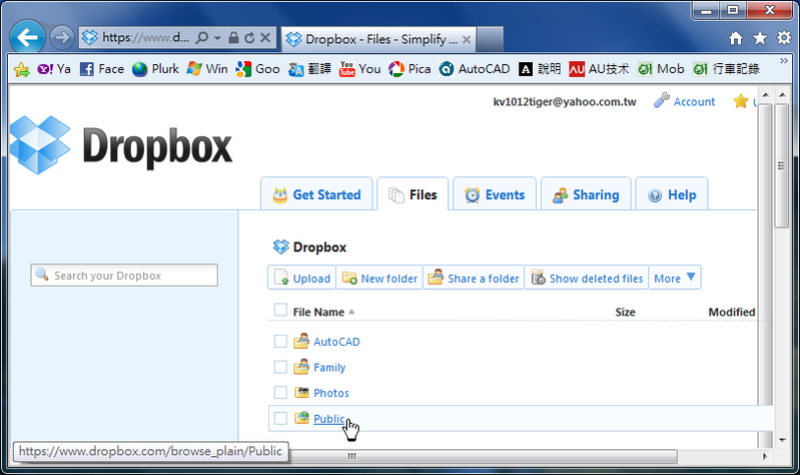Open the Picasa 'Pica' bookmark
800x475 pixels.
point(409,69)
